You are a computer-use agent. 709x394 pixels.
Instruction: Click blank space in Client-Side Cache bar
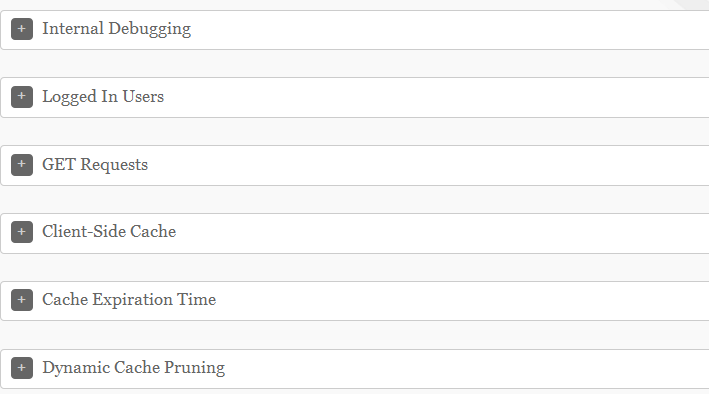pos(452,233)
